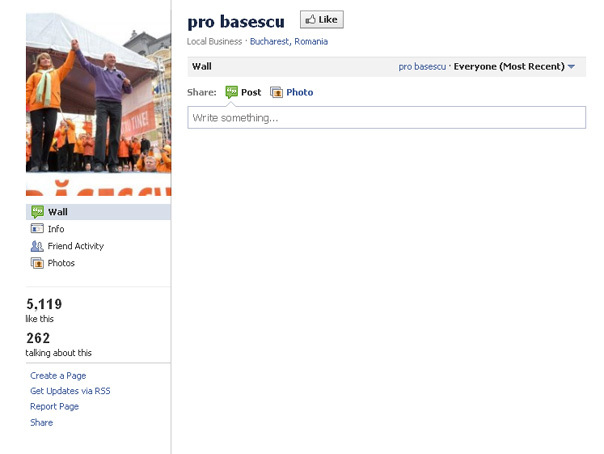Click the thumbs-up icon on Like button
The width and height of the screenshot is (604, 454).
tap(310, 19)
